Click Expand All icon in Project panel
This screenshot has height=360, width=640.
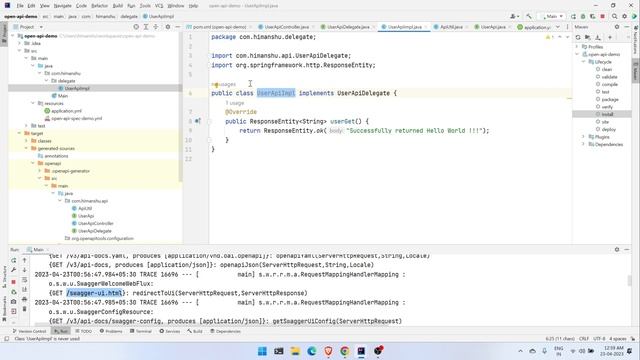coord(146,27)
